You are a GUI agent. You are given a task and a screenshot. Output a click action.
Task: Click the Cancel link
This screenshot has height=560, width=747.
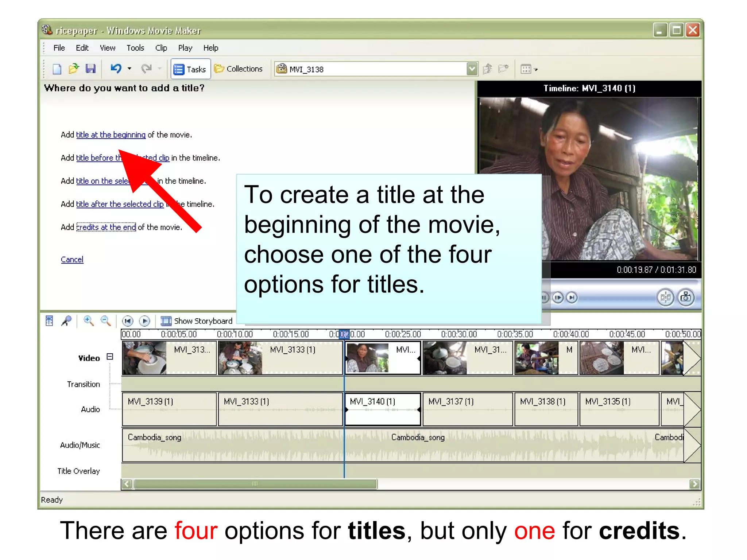click(x=72, y=260)
